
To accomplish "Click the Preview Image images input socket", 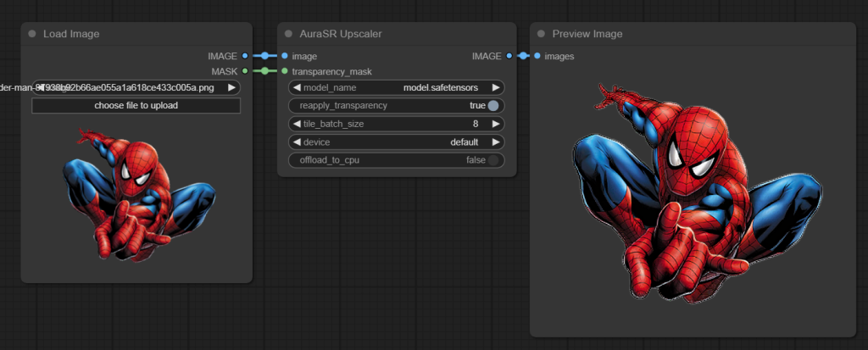I will 537,56.
